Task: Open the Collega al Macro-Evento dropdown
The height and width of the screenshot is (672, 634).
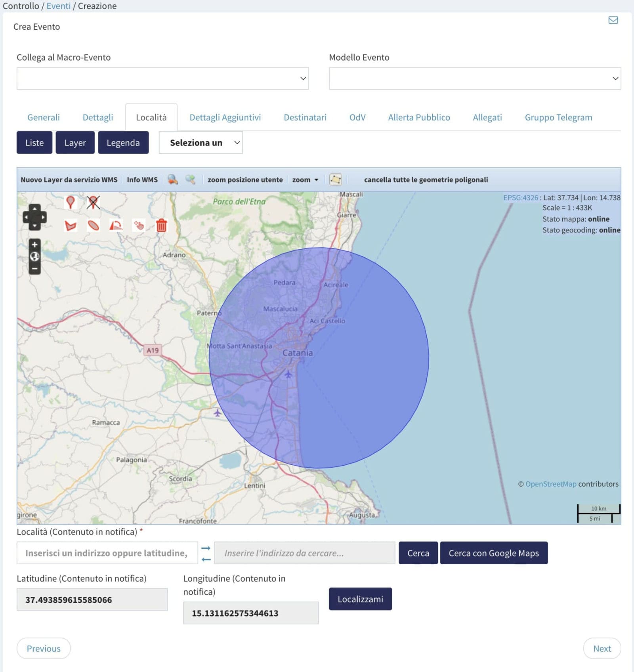Action: point(162,78)
